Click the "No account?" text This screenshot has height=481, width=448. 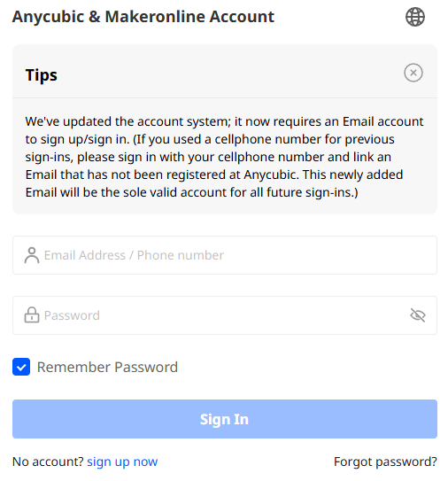pos(48,462)
